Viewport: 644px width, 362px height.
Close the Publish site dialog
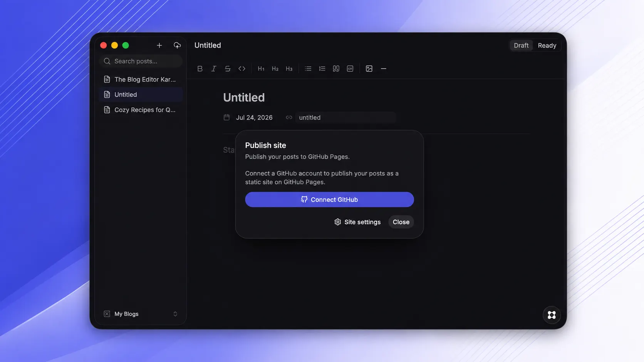point(401,222)
